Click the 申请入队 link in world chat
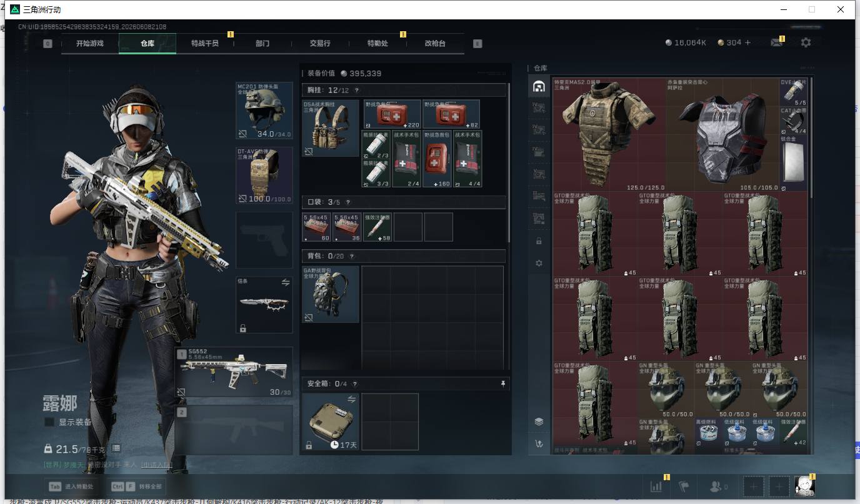Screen dimensions: 860x504 coord(157,465)
